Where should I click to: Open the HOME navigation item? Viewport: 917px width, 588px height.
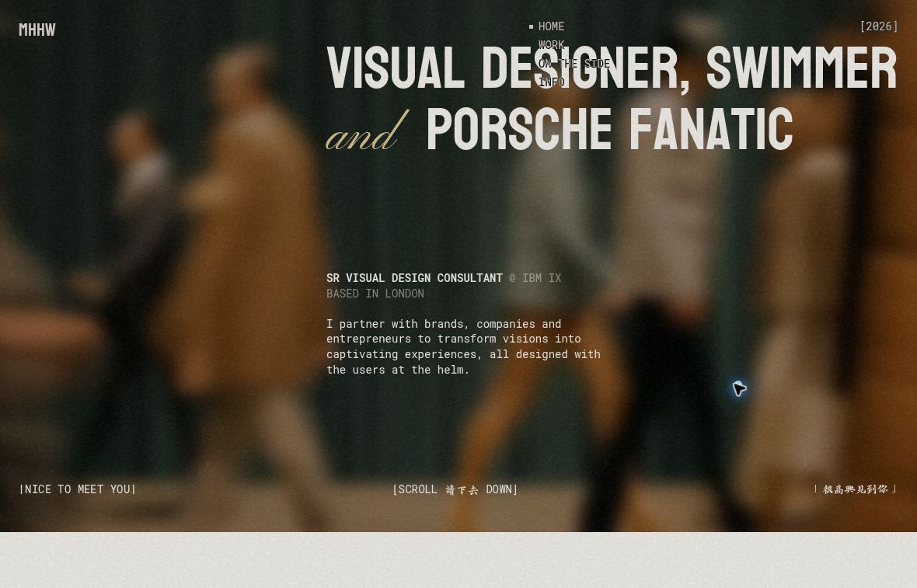[551, 26]
